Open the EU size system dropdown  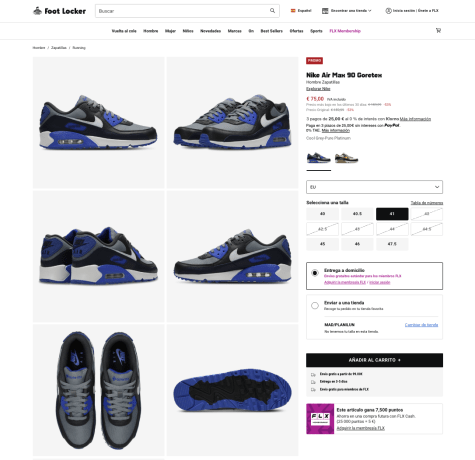(374, 187)
